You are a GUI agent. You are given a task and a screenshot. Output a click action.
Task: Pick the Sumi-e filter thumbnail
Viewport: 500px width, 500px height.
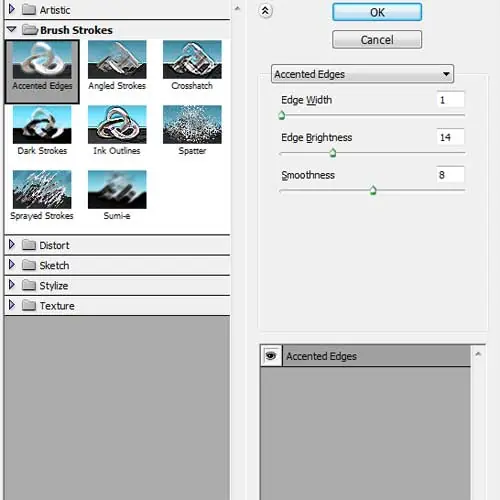[117, 190]
